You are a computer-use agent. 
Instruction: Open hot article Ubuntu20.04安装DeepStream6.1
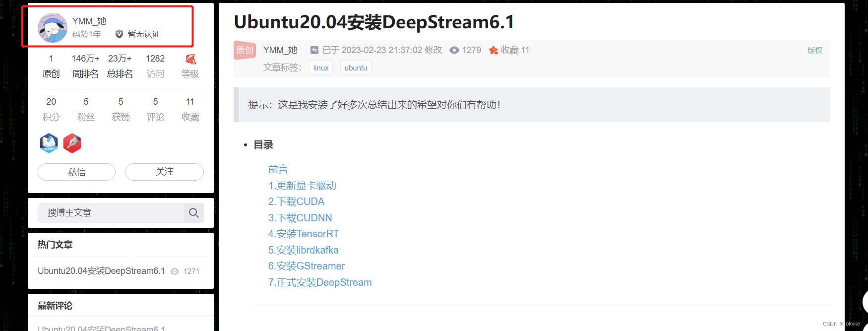point(102,271)
